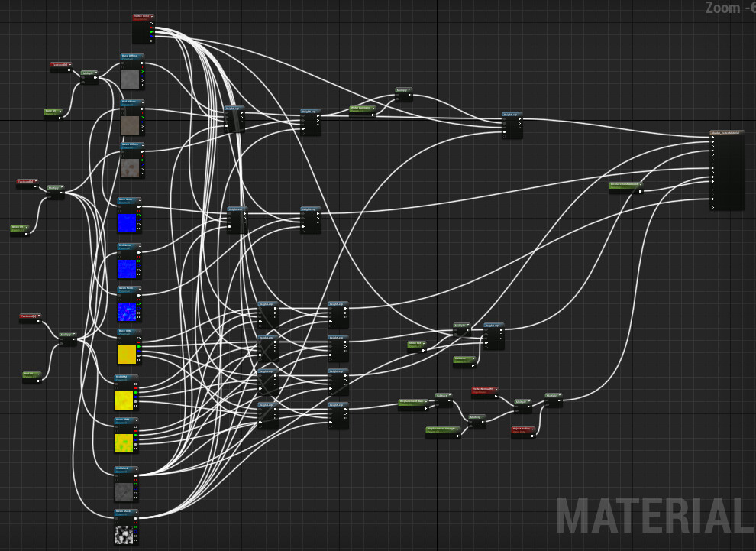Click the brown Red Diffuse texture preview

[130, 125]
